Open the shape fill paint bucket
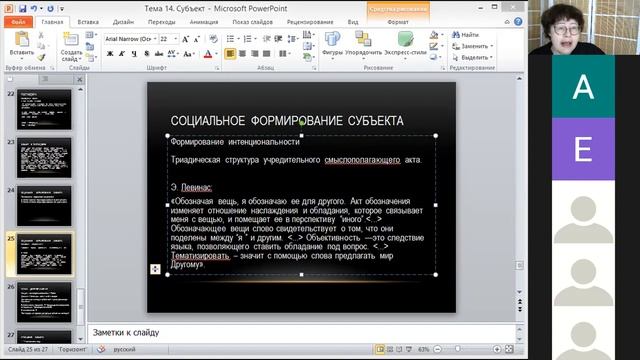This screenshot has height=360, width=640. [x=436, y=35]
